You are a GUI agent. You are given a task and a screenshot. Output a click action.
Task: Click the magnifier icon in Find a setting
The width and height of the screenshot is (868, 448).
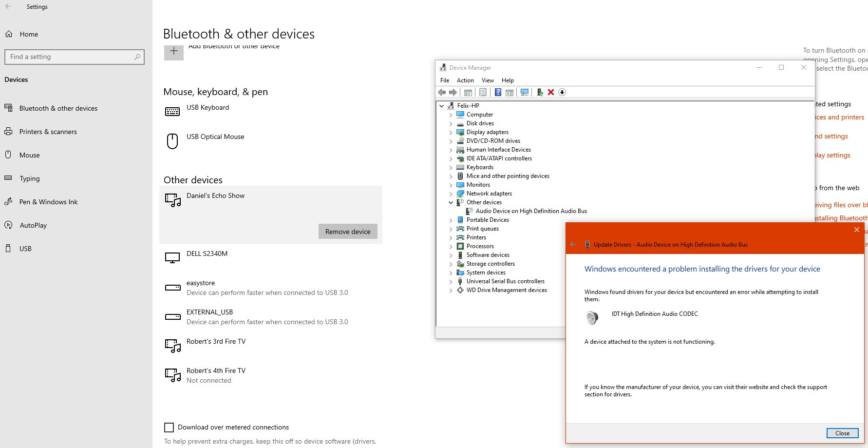pyautogui.click(x=137, y=57)
